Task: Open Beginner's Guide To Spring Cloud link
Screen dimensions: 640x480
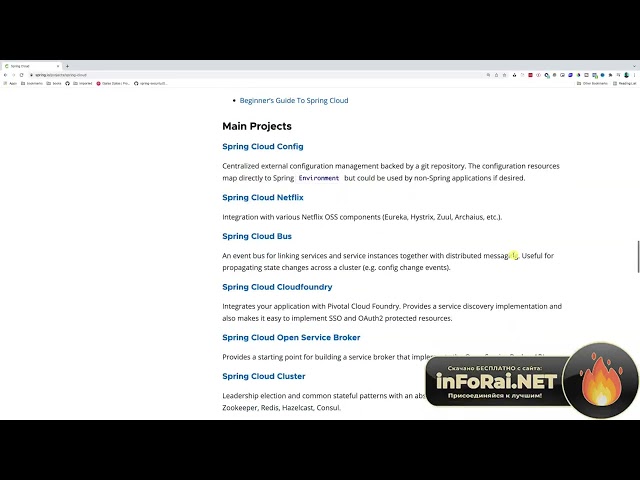Action: coord(294,100)
